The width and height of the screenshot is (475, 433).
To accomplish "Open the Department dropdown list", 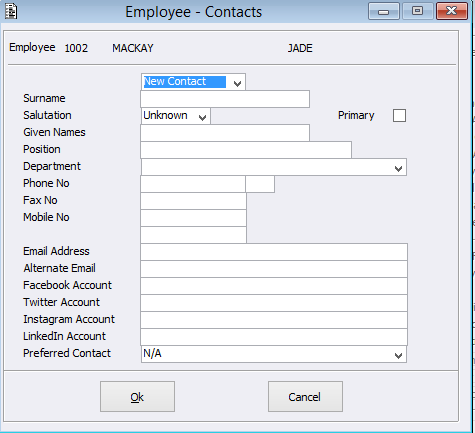I will (274, 167).
